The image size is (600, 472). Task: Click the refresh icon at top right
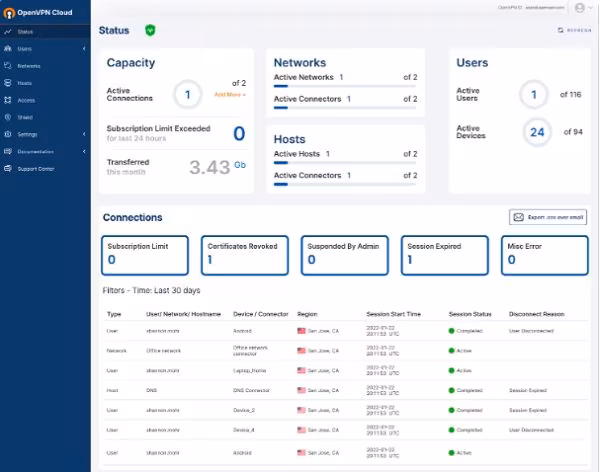tap(561, 30)
